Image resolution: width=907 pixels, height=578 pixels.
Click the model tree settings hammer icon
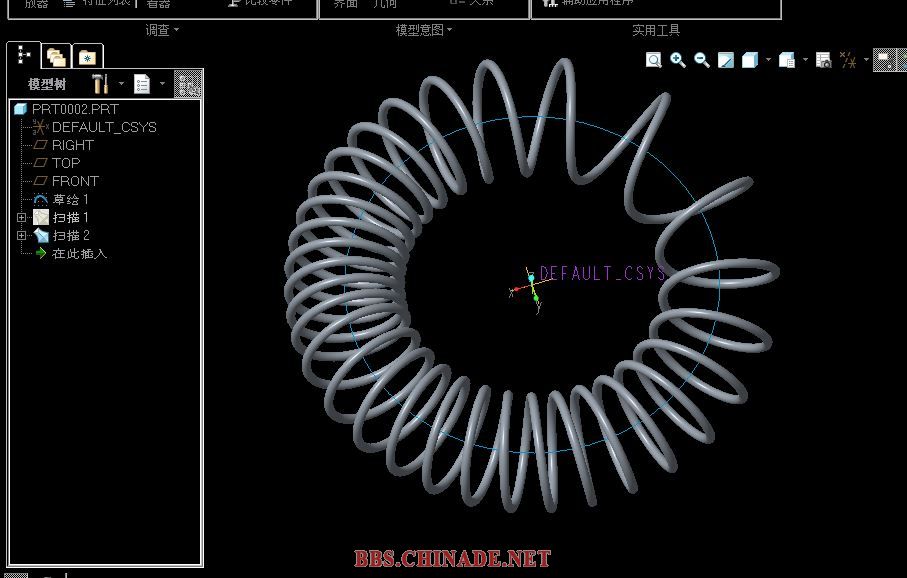pos(100,84)
